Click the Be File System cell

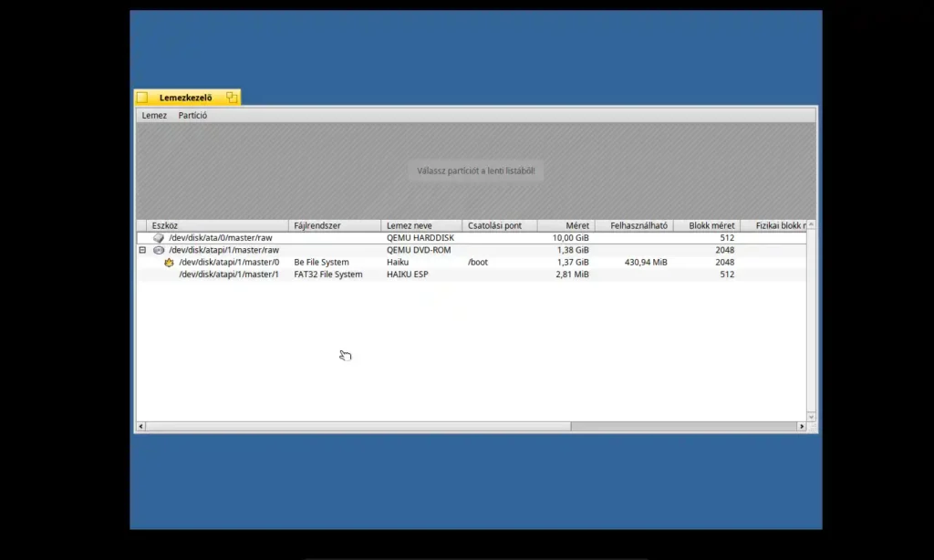click(x=321, y=262)
